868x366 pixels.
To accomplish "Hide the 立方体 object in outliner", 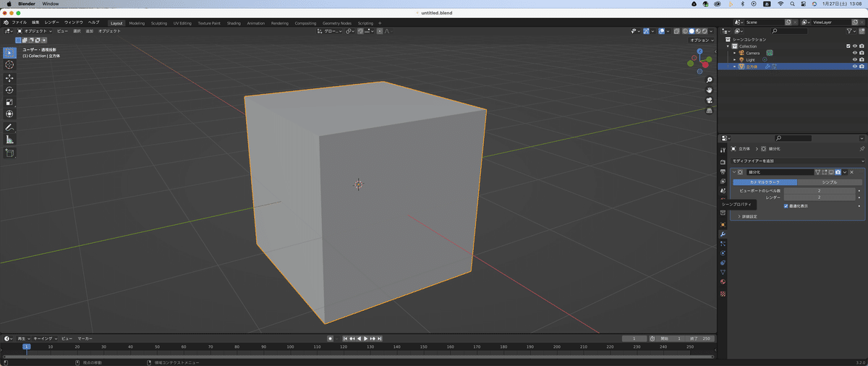I will 854,67.
